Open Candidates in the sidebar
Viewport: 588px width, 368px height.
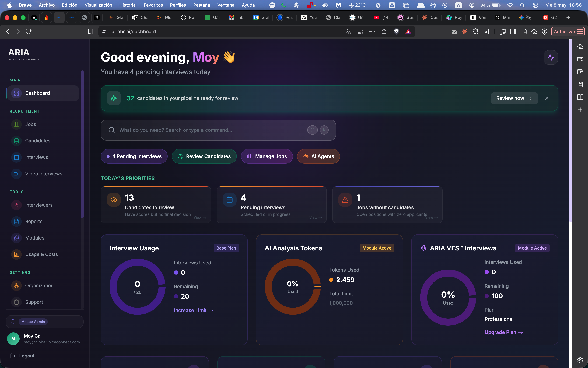[x=43, y=141]
